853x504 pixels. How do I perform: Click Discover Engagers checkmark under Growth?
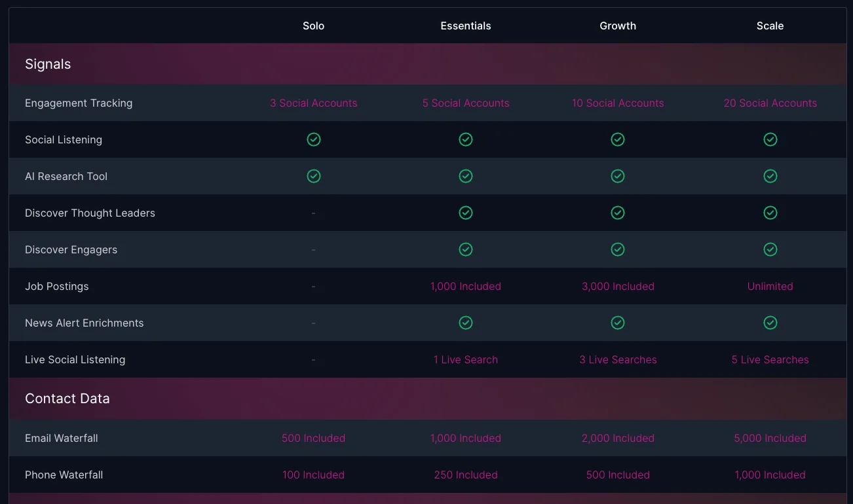(618, 249)
